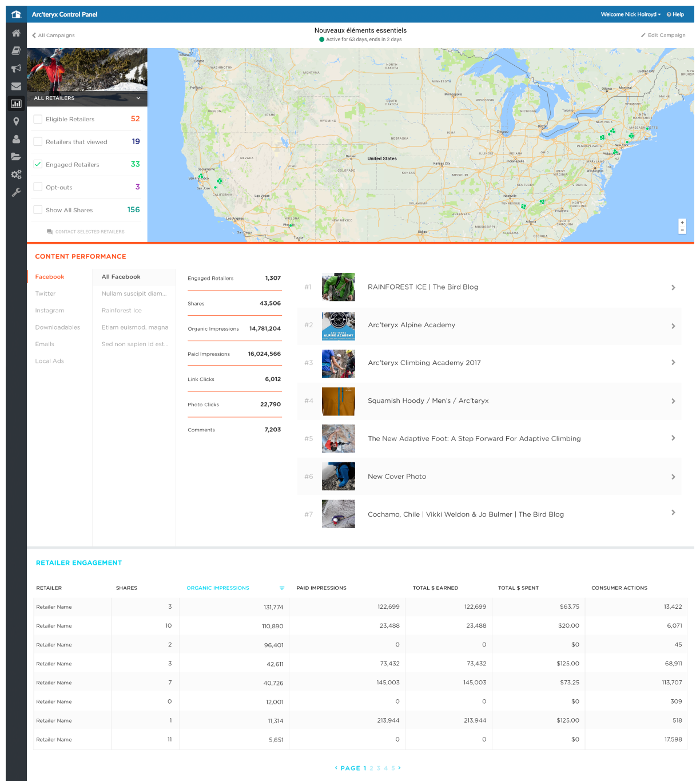The width and height of the screenshot is (700, 781).
Task: Click the Arc'teryx logo icon
Action: click(16, 14)
